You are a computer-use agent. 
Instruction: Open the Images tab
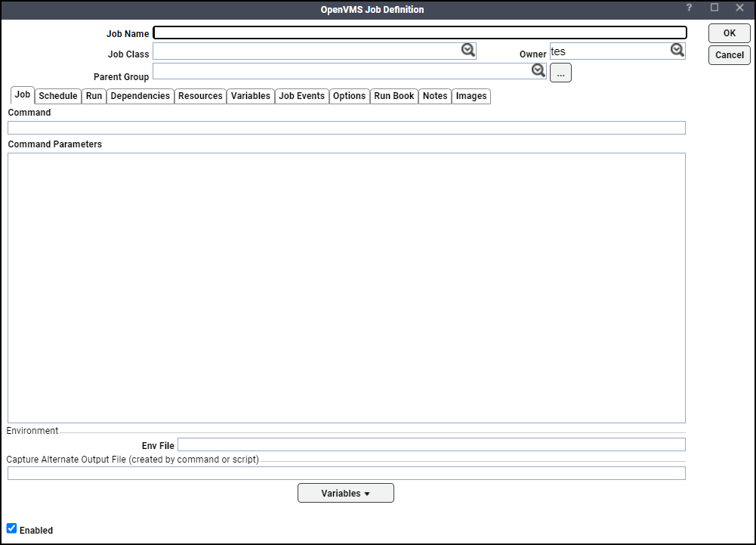coord(471,96)
